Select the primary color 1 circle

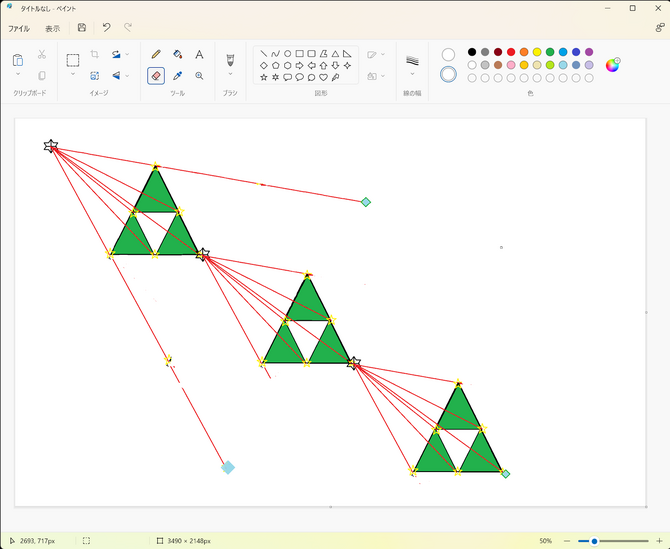click(448, 54)
